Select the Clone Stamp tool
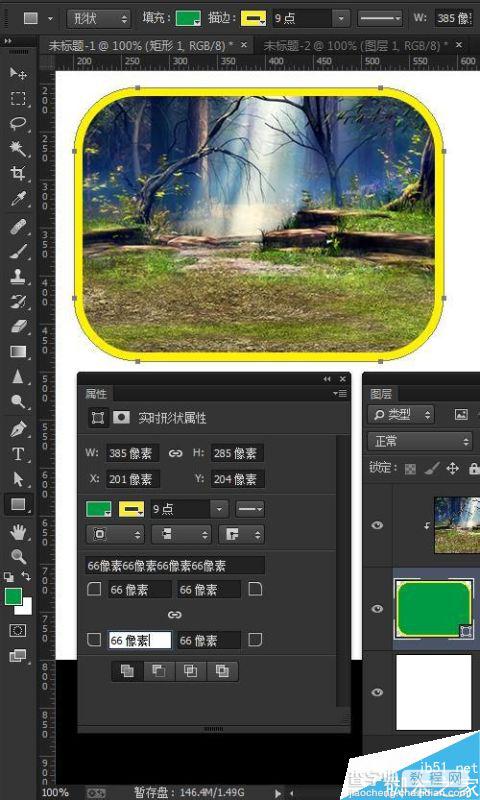The height and width of the screenshot is (800, 480). (18, 277)
